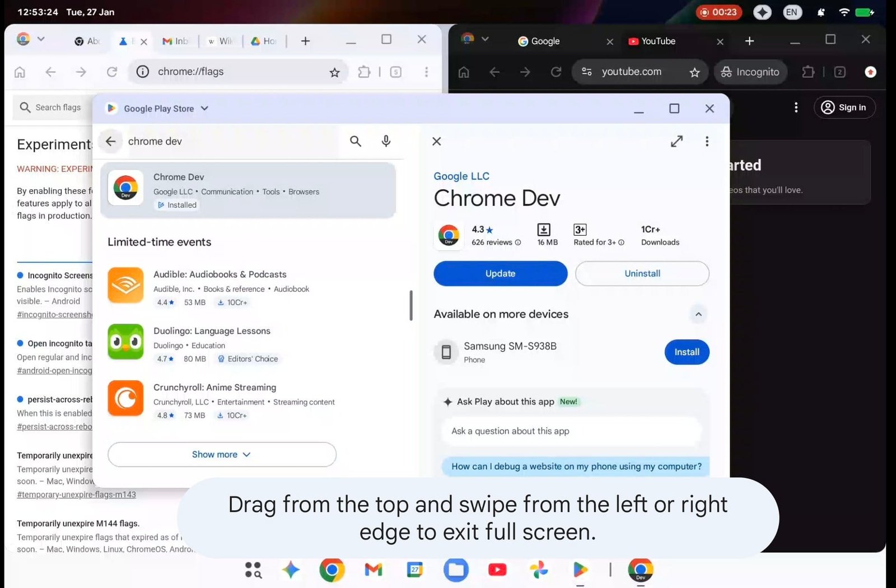Expand the Show more events list
The height and width of the screenshot is (588, 896).
pos(222,454)
